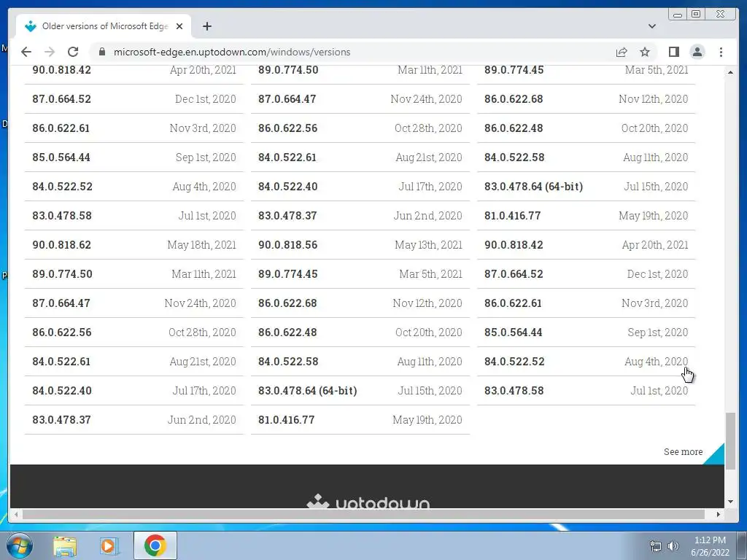The height and width of the screenshot is (560, 747).
Task: Open the tab search chevron dropdown
Action: 651,26
